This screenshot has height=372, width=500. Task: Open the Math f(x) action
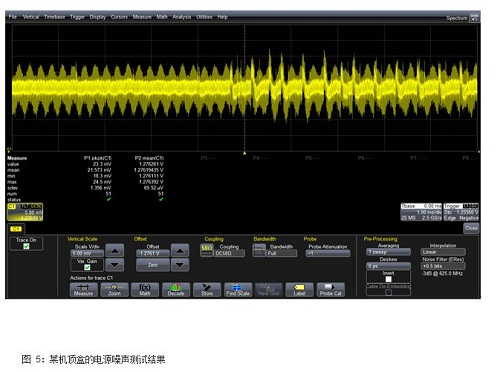point(145,290)
